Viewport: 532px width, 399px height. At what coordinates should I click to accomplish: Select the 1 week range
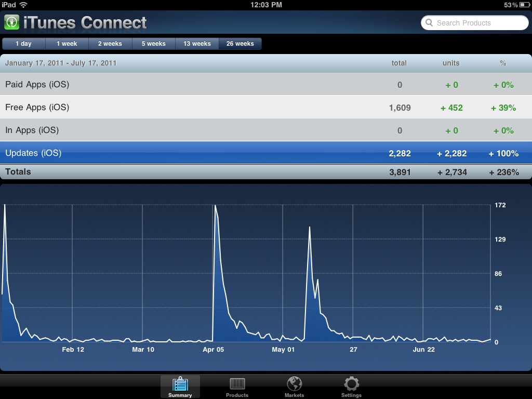point(67,44)
